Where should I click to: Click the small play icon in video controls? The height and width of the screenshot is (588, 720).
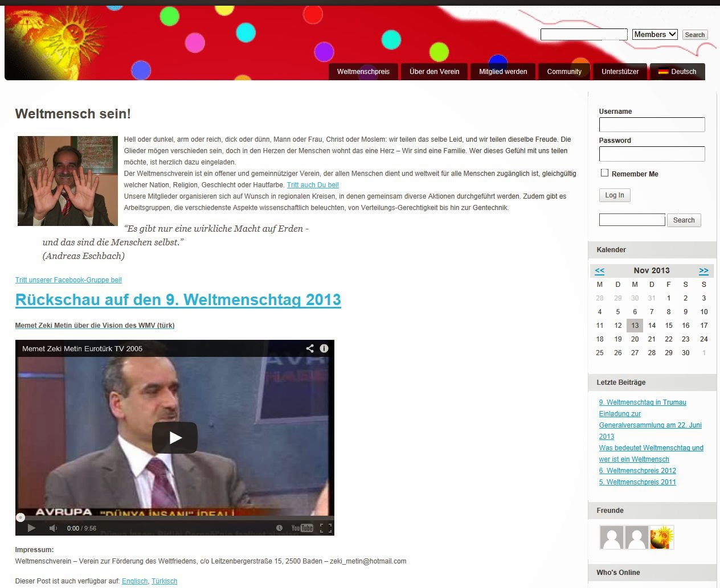tap(31, 528)
